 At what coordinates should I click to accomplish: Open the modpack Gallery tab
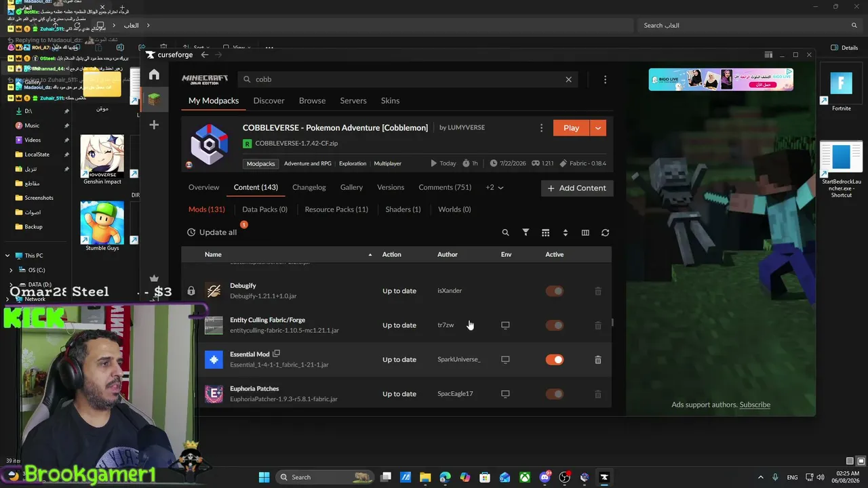pos(351,188)
